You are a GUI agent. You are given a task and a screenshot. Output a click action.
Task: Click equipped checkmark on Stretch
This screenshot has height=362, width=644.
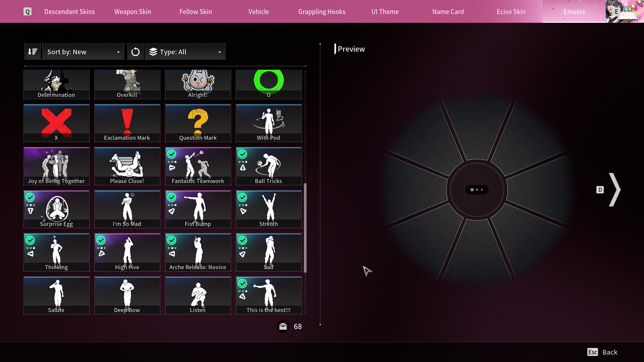[x=243, y=197]
